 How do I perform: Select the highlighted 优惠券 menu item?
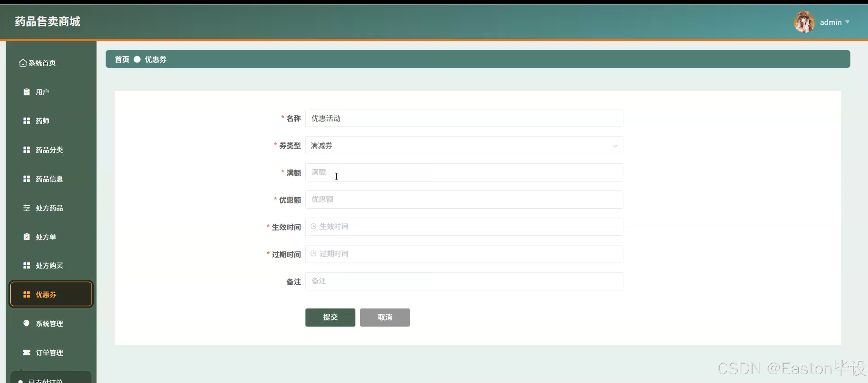coord(51,295)
